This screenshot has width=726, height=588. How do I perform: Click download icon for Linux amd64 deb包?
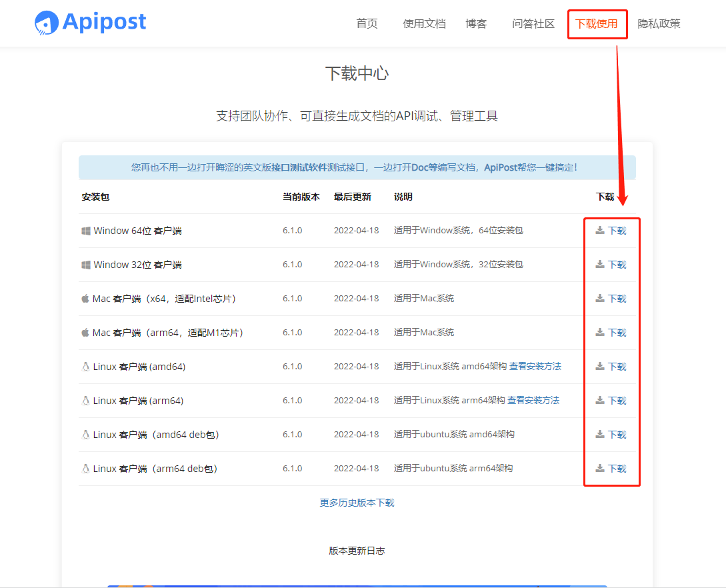pos(599,434)
